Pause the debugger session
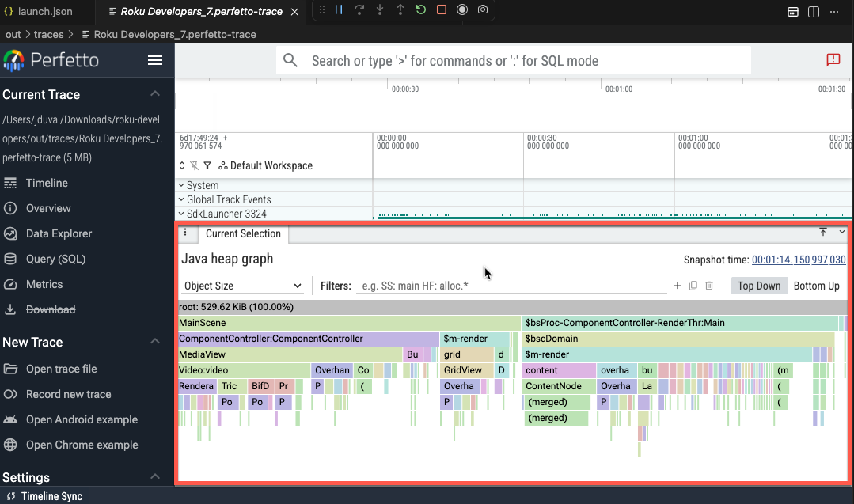854x504 pixels. (x=339, y=10)
